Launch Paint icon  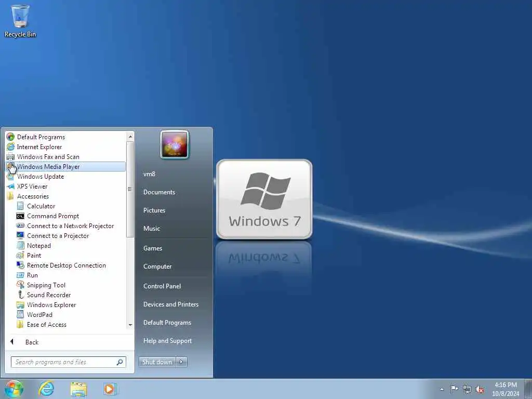[20, 255]
